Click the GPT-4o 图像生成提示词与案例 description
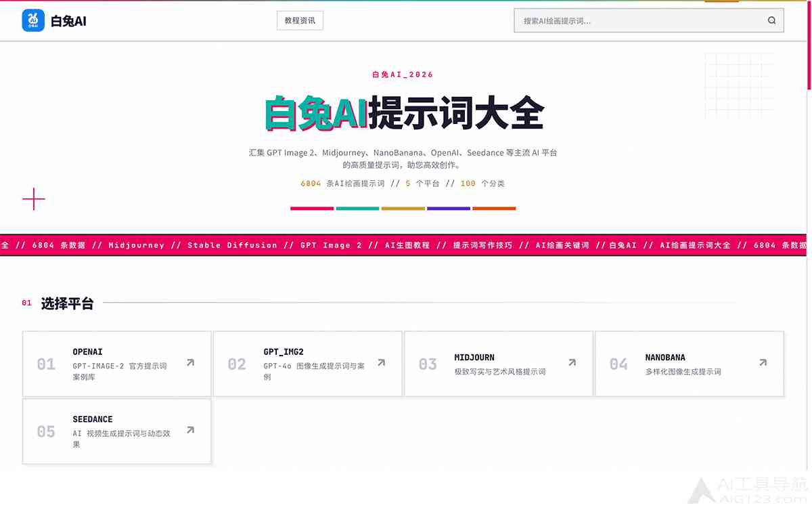Image resolution: width=812 pixels, height=508 pixels. pyautogui.click(x=314, y=371)
